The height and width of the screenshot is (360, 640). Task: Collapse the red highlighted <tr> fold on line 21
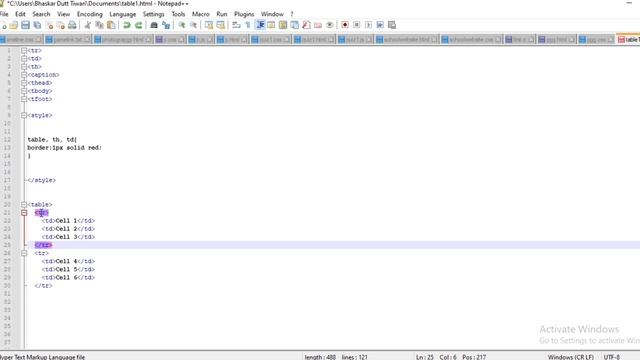24,213
